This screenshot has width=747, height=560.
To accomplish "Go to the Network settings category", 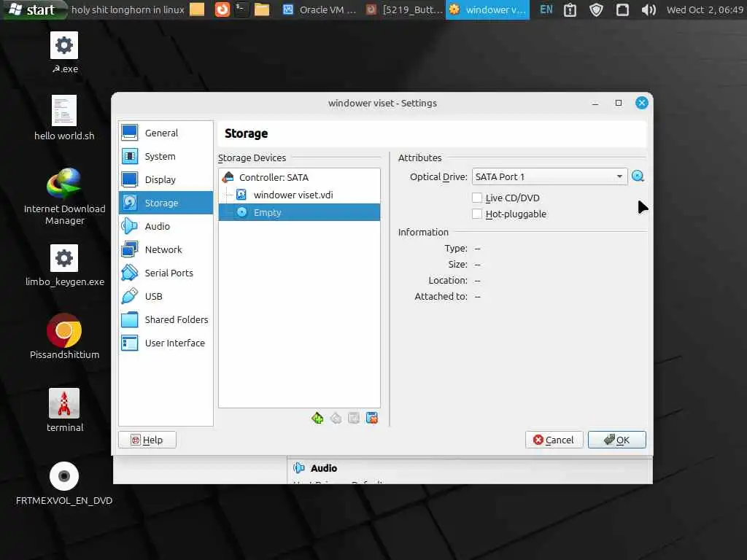I will [x=166, y=249].
